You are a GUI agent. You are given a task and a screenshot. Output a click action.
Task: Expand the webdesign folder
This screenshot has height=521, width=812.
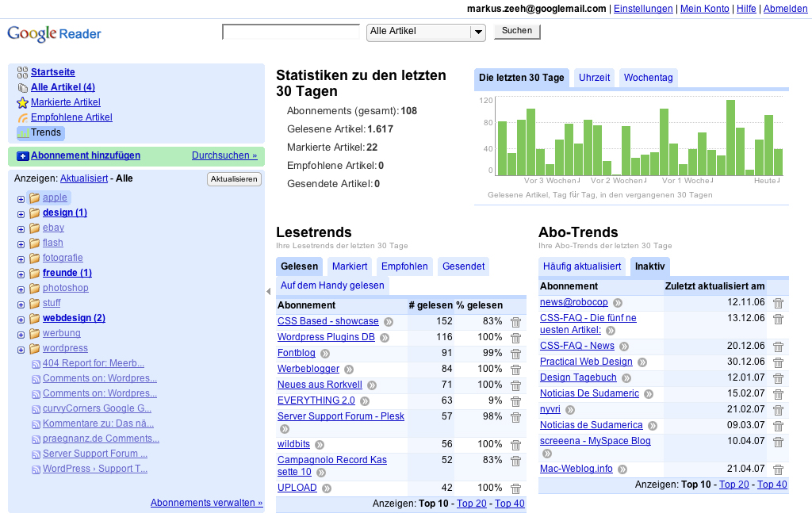pyautogui.click(x=21, y=319)
